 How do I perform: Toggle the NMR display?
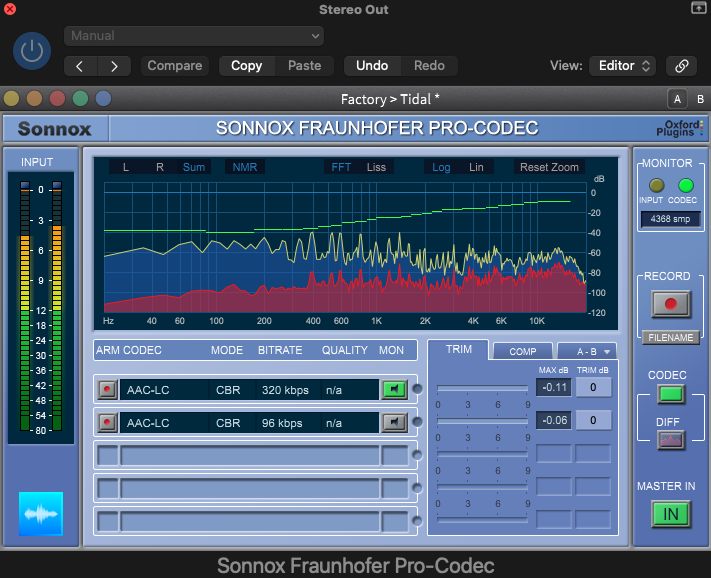click(245, 167)
